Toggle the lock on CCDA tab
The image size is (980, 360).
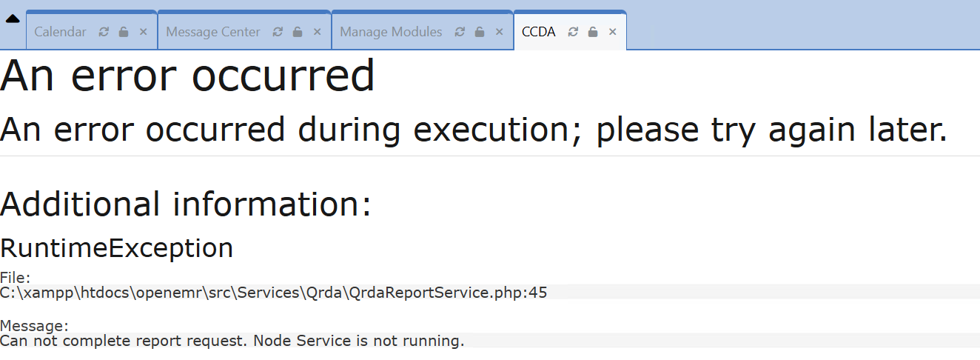coord(593,32)
